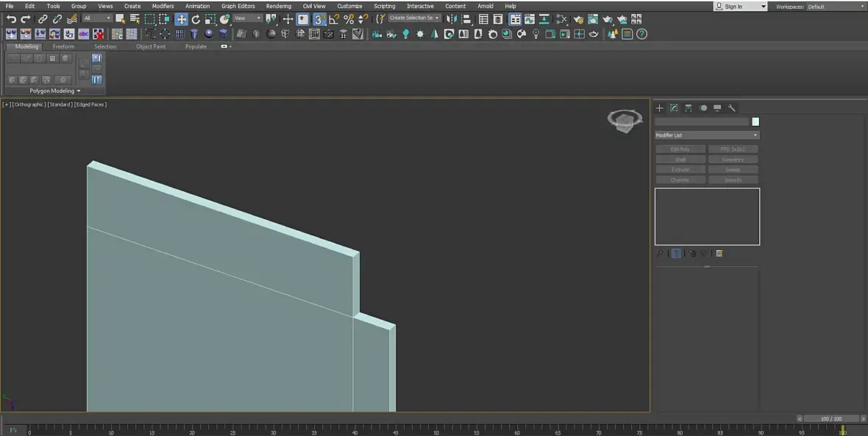Viewport: 868px width, 436px height.
Task: Click the Undo arrow icon
Action: 11,19
